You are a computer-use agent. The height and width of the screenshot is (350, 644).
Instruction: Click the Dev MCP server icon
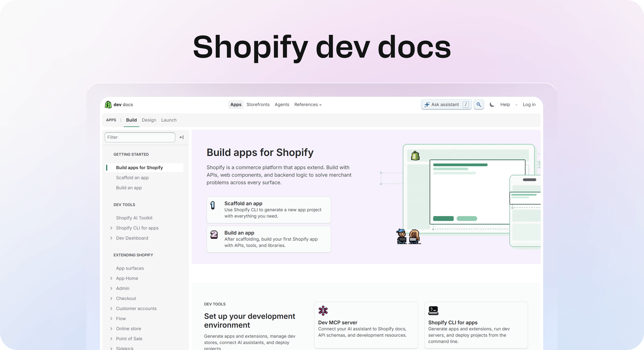coord(323,310)
